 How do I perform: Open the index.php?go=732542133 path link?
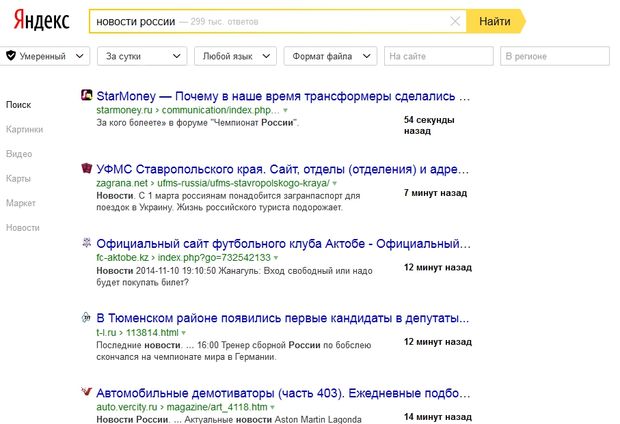click(214, 257)
